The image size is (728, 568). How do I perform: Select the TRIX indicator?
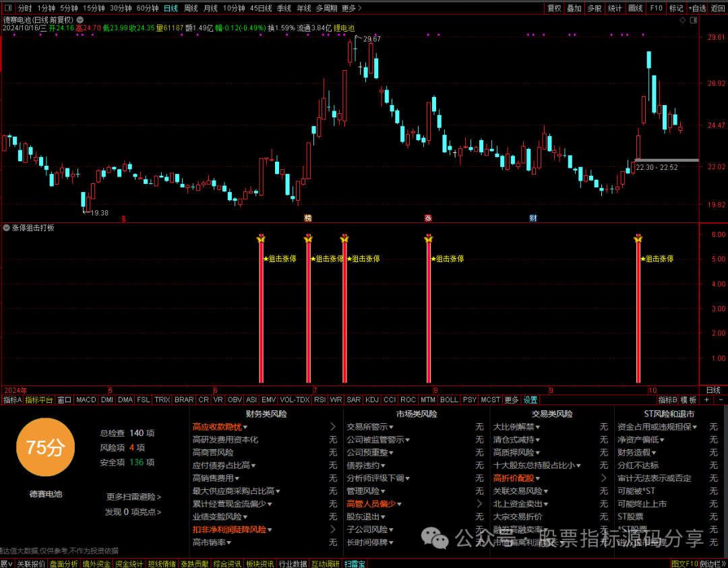(162, 400)
